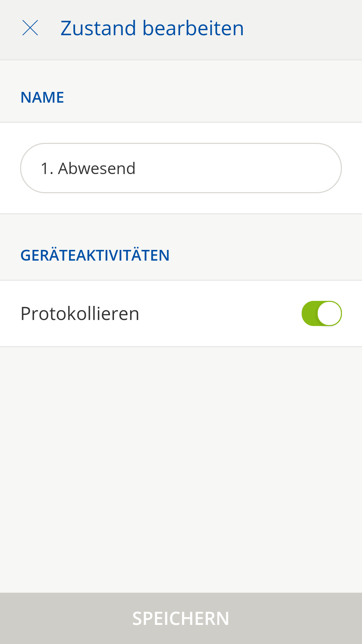The width and height of the screenshot is (362, 644).
Task: Edit the state name text field
Action: 181,168
